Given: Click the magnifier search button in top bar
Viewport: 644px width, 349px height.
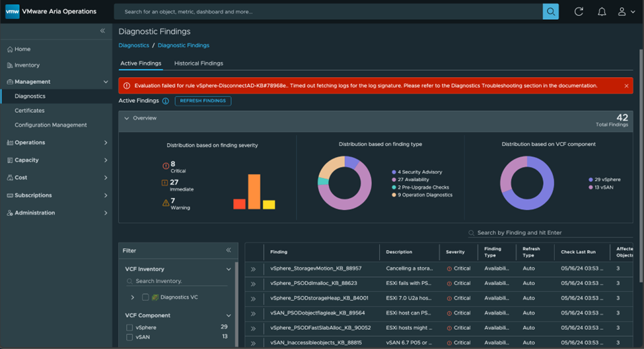Looking at the screenshot, I should [550, 11].
